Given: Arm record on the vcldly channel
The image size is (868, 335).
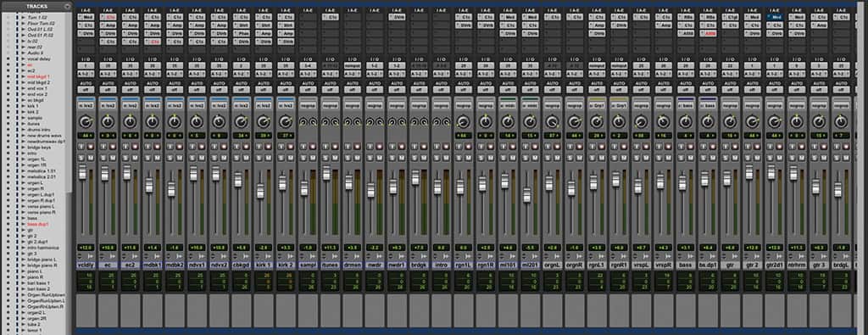Looking at the screenshot, I should coord(90,147).
